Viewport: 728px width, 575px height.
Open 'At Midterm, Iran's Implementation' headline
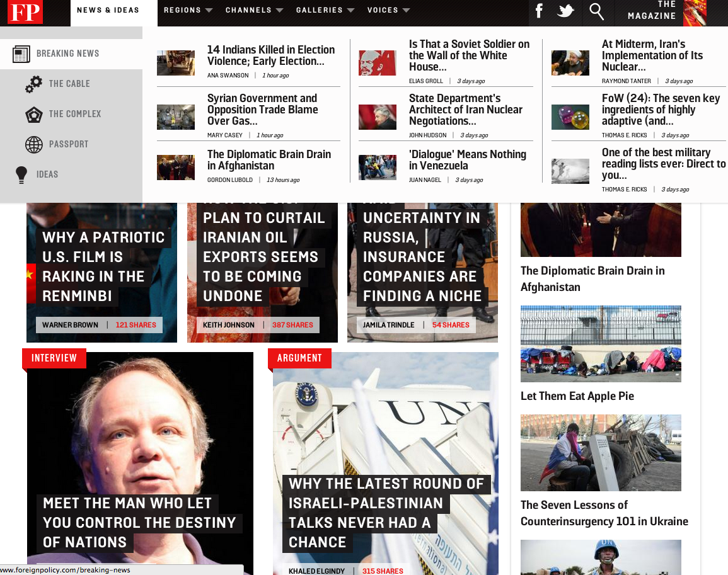(652, 55)
